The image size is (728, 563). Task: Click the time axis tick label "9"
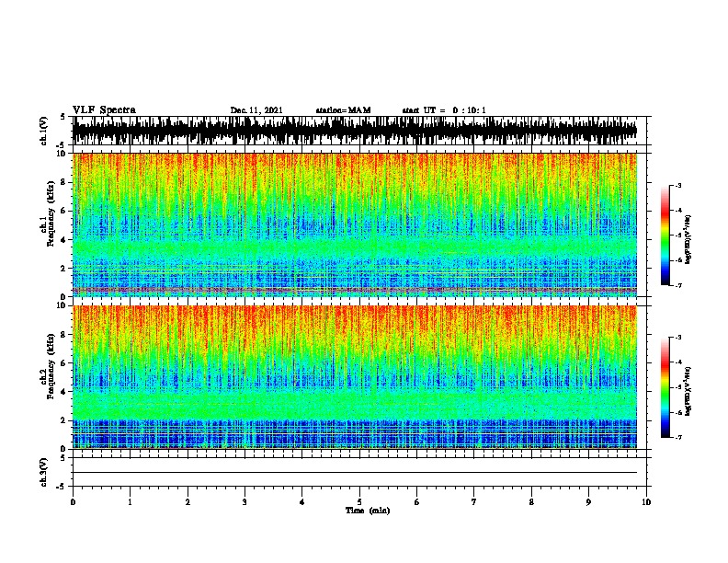click(x=588, y=502)
